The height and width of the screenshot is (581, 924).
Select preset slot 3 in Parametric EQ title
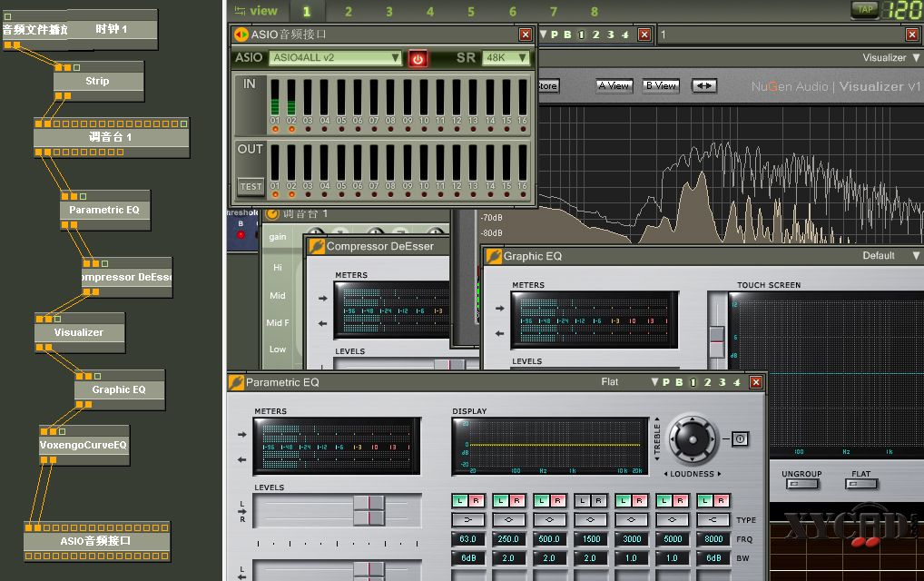tap(722, 382)
